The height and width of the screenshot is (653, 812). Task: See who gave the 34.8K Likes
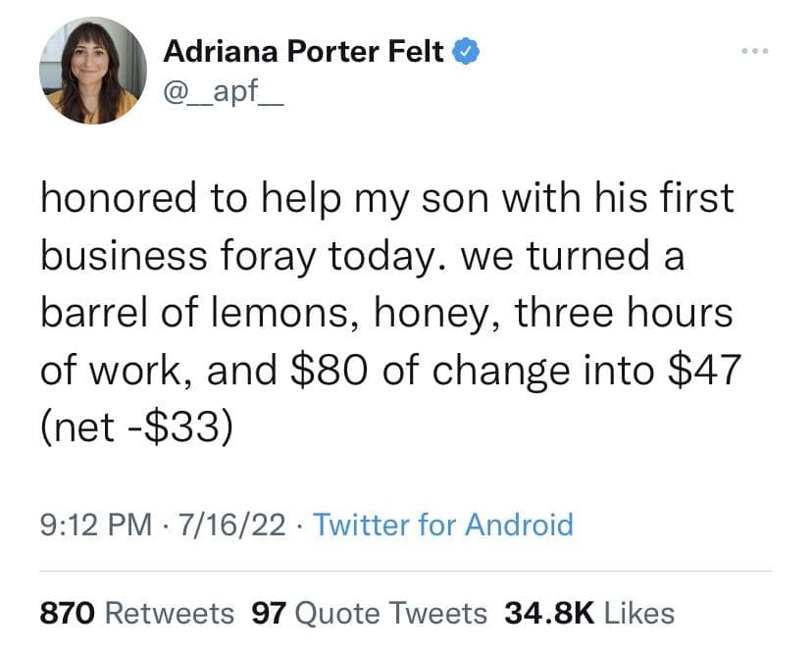point(588,613)
